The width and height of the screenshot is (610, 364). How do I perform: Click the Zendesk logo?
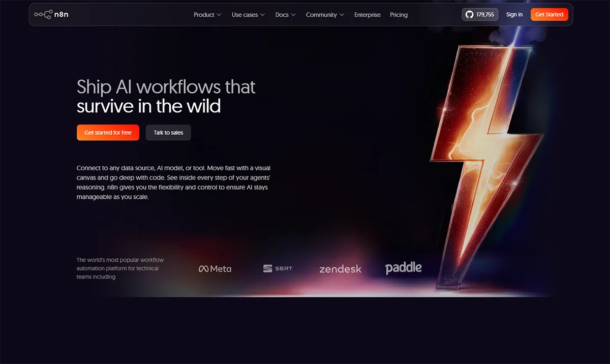pyautogui.click(x=340, y=269)
